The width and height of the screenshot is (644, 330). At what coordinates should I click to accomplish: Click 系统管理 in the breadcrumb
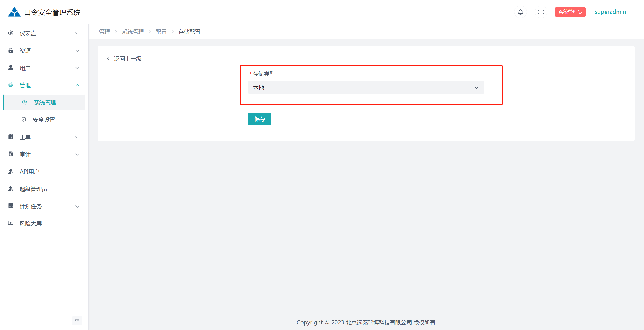(133, 32)
